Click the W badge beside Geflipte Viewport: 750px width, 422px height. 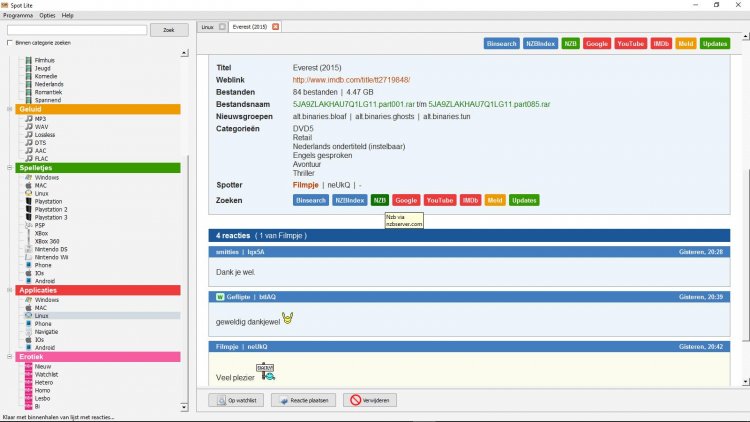tap(220, 297)
